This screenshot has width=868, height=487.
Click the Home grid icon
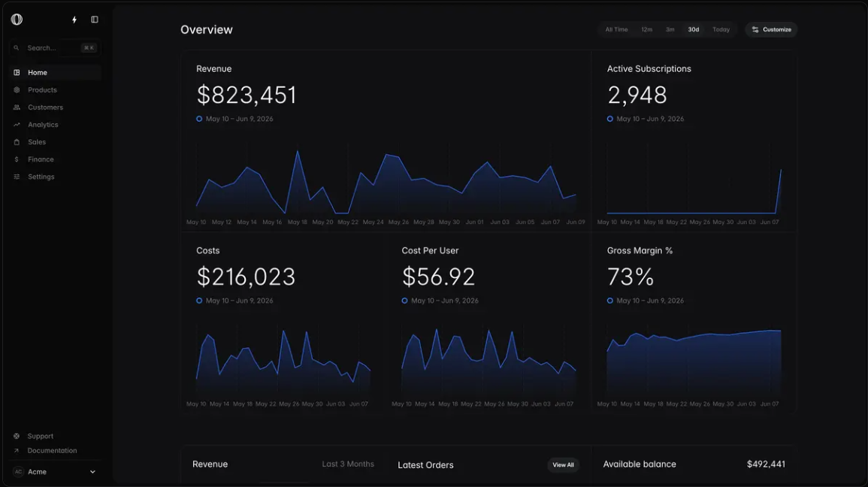(17, 72)
